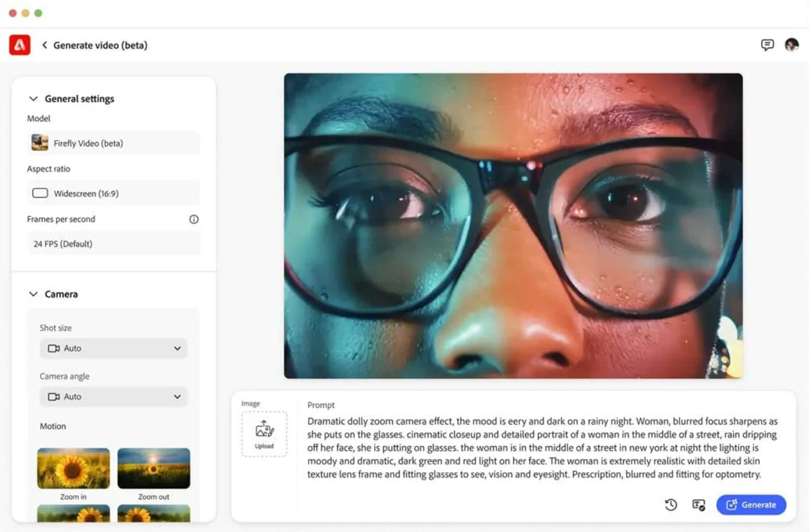The height and width of the screenshot is (532, 809).
Task: Click the Firefly Video model thumbnail icon
Action: pos(40,142)
